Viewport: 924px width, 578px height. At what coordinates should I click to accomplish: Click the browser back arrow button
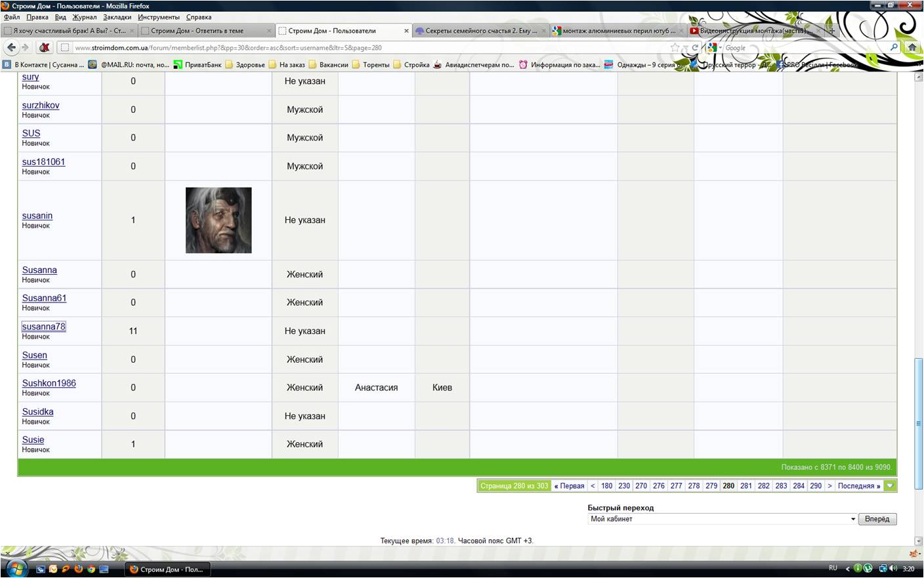[11, 47]
